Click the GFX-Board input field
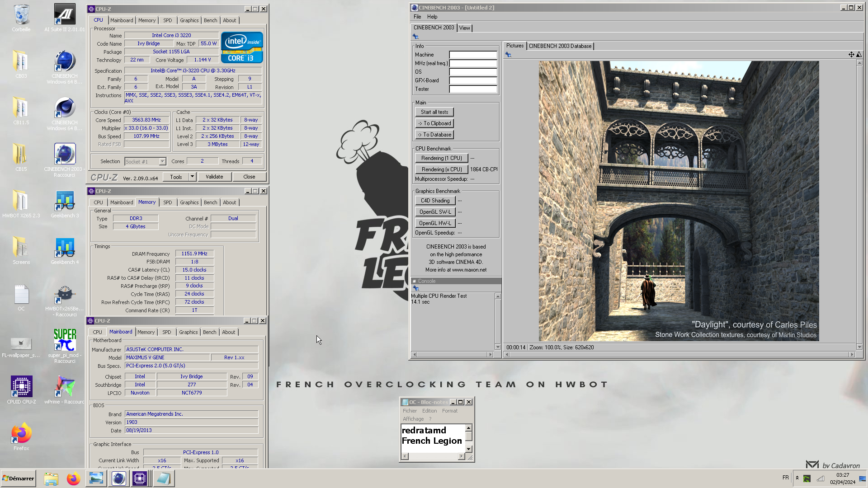The image size is (868, 488). [473, 80]
